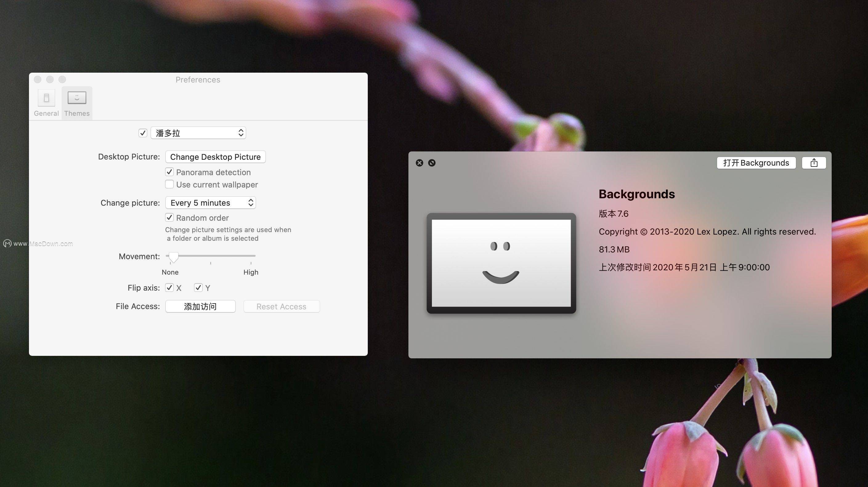Close the Backgrounds quick look window

click(420, 163)
